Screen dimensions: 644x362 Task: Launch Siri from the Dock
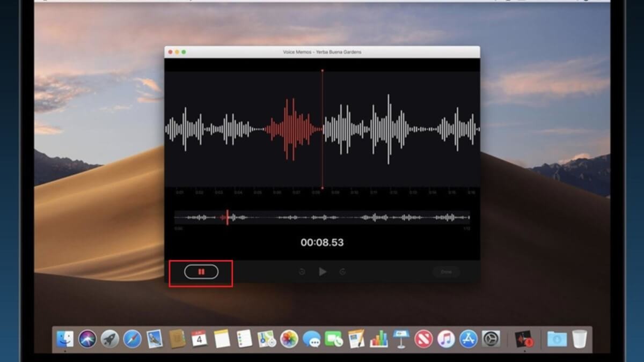tap(87, 338)
